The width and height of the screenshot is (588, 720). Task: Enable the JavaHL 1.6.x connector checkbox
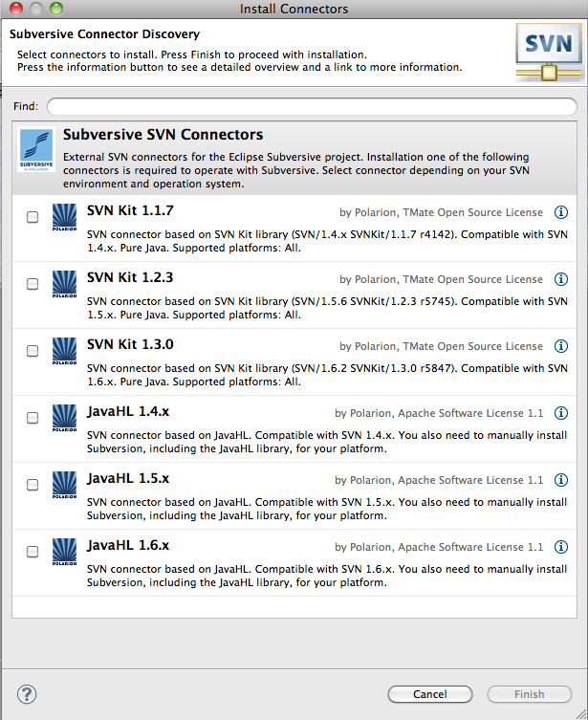(x=33, y=552)
